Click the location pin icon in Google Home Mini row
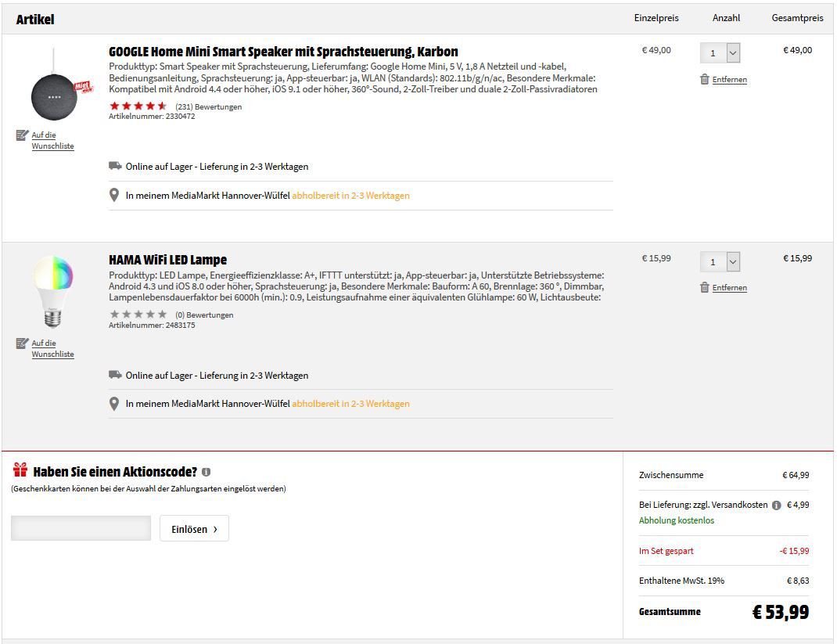The height and width of the screenshot is (644, 837). (114, 196)
